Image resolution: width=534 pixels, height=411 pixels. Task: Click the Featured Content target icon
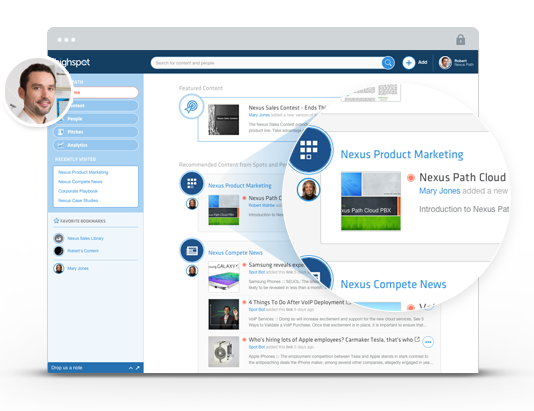pos(191,107)
